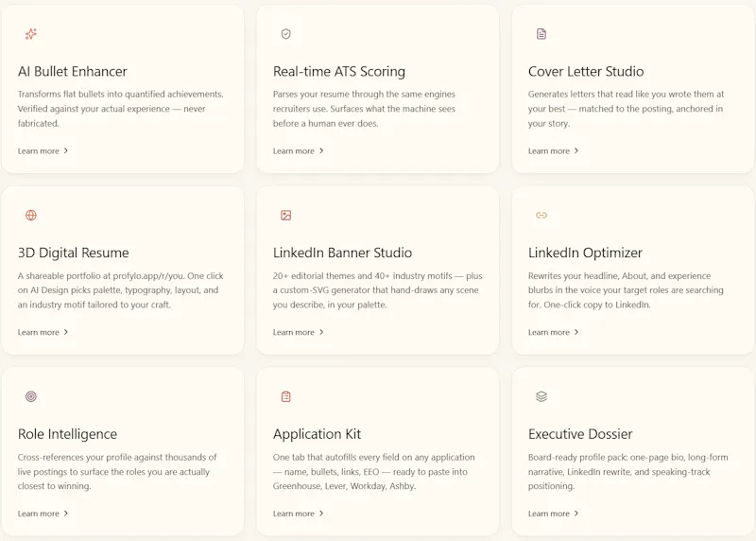Open Learn more under LinkedIn Optimizer
Viewport: 756px width, 541px height.
pos(553,333)
